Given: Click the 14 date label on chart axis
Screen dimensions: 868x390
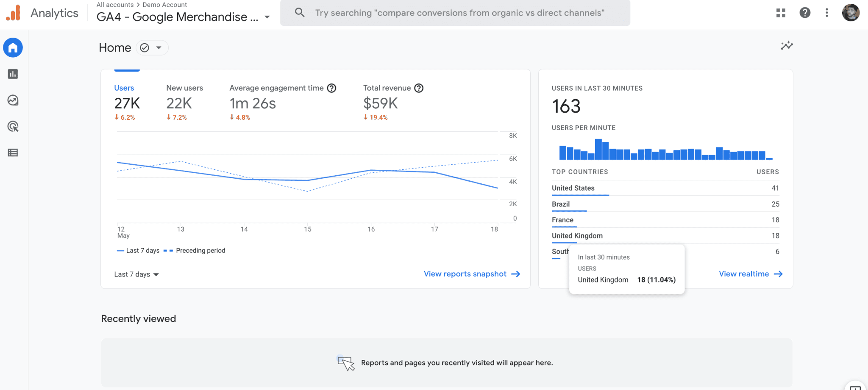Looking at the screenshot, I should 244,229.
